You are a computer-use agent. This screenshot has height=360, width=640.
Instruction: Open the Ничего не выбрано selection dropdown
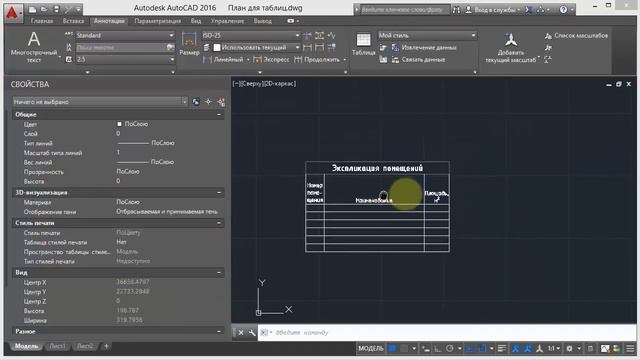point(100,102)
